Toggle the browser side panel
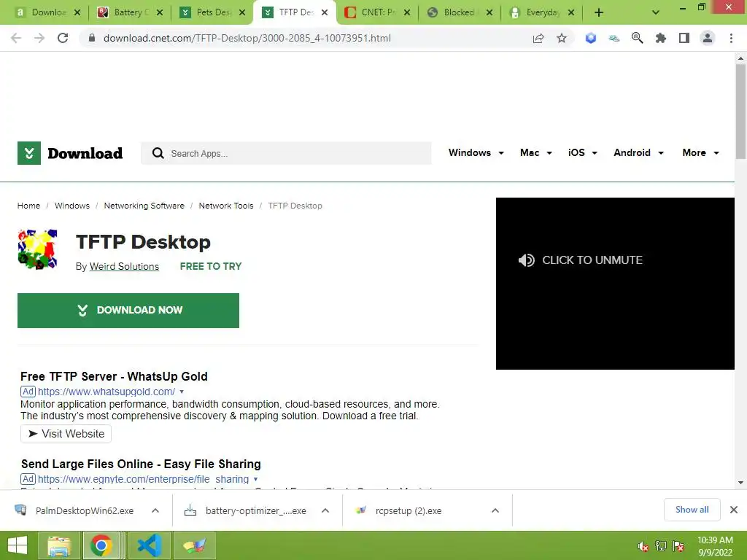Screen dimensions: 747x560 click(x=684, y=38)
